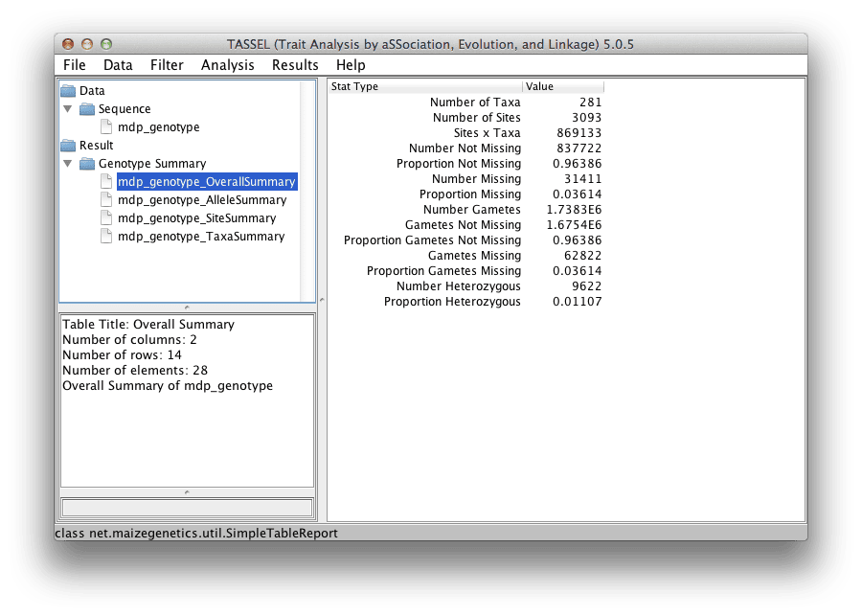This screenshot has height=616, width=862.
Task: Click the value 9622 cell
Action: (x=563, y=286)
